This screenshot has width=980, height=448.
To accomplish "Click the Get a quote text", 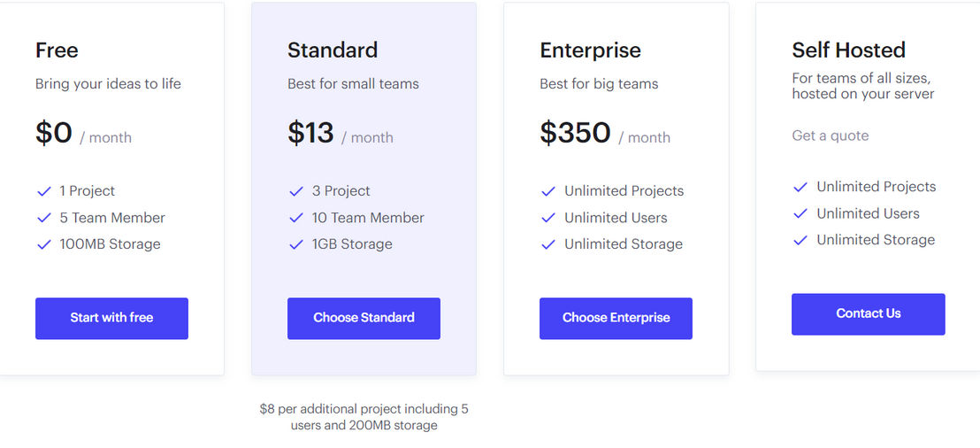I will pos(830,135).
